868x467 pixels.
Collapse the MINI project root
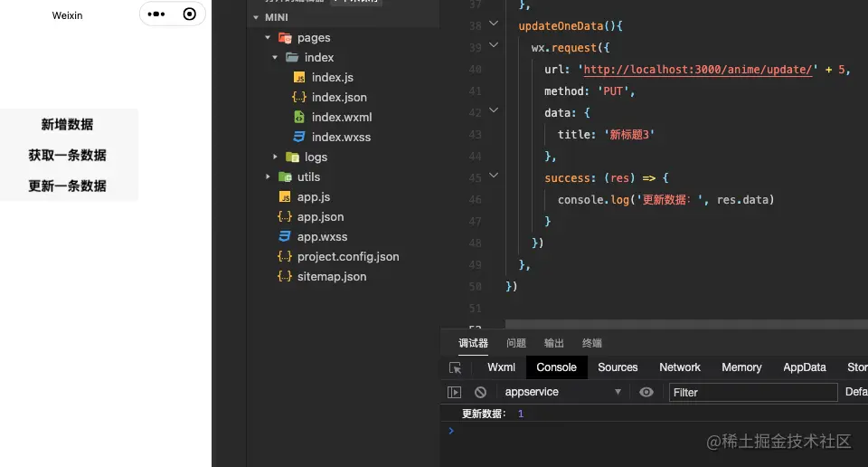pos(256,18)
